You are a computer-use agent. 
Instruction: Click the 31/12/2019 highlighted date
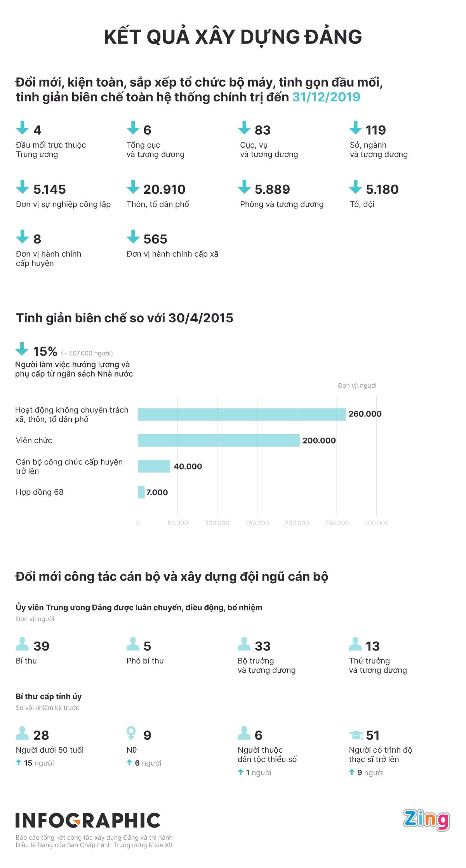(x=326, y=97)
